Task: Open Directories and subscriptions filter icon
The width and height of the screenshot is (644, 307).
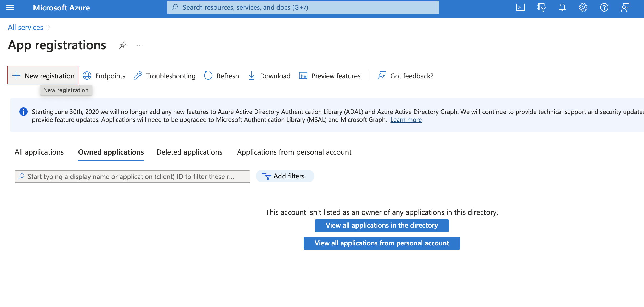Action: (541, 8)
